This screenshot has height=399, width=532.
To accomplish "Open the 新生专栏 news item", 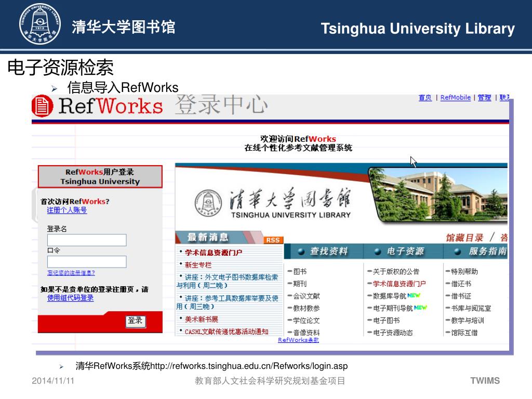I will 198,264.
